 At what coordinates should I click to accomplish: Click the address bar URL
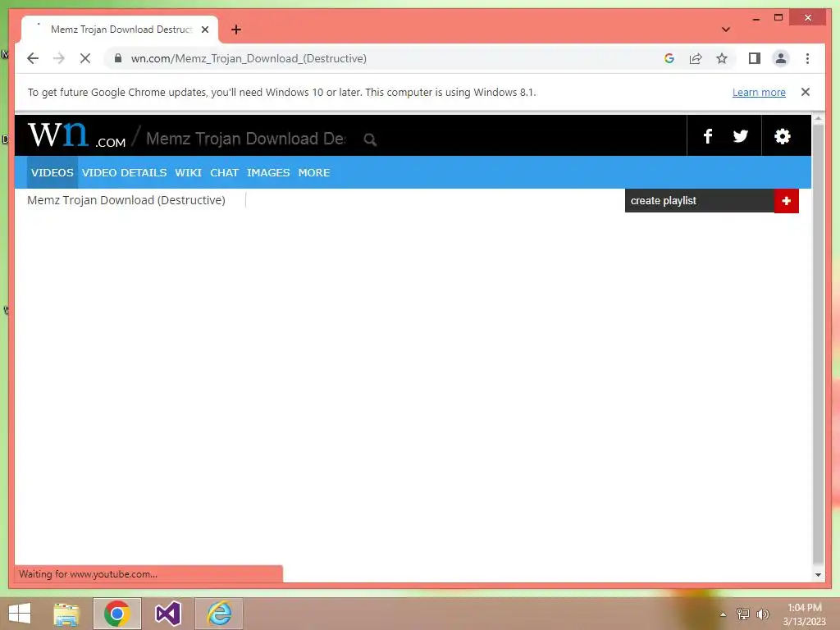coord(249,58)
